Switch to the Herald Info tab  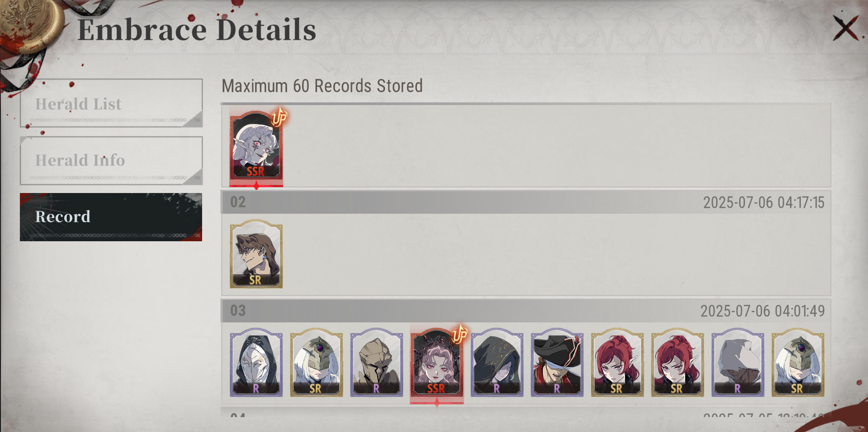(111, 161)
